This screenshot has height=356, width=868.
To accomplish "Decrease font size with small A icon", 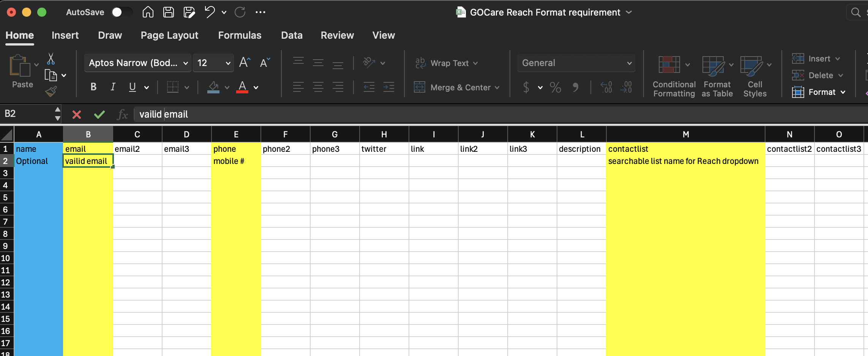I will click(x=265, y=62).
